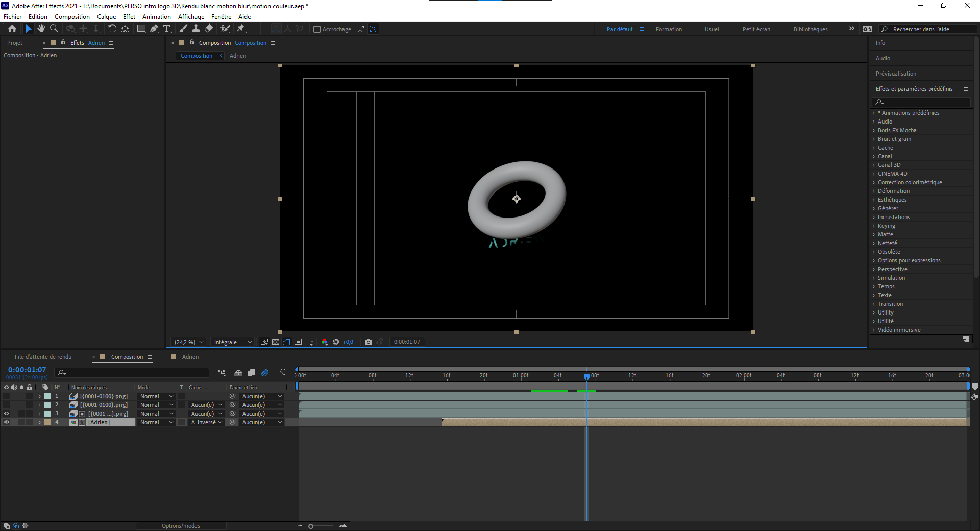Select the Text tool
This screenshot has height=531, width=980.
167,29
